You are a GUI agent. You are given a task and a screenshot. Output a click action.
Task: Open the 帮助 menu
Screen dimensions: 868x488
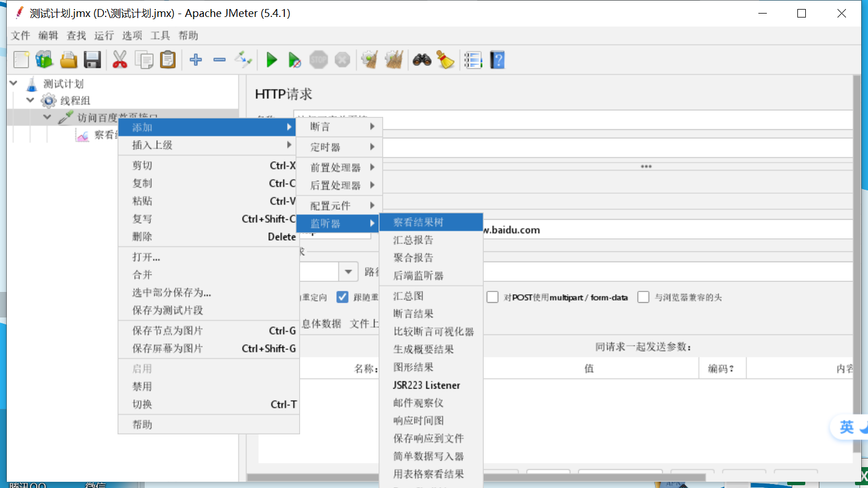[188, 36]
